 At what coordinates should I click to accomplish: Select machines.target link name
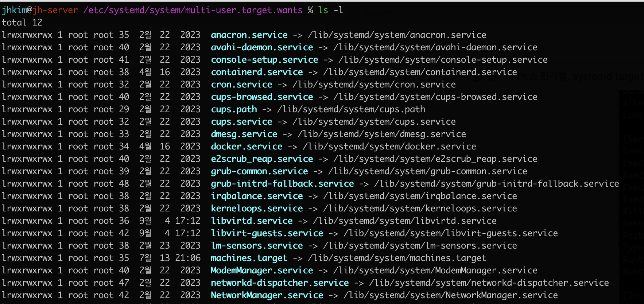point(249,258)
